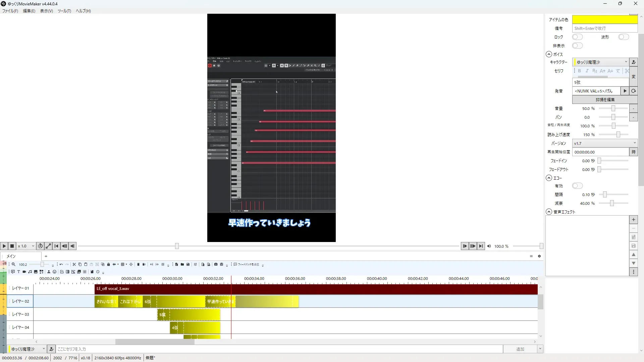Add a video item with camera icon
The width and height of the screenshot is (644, 362).
[24, 272]
